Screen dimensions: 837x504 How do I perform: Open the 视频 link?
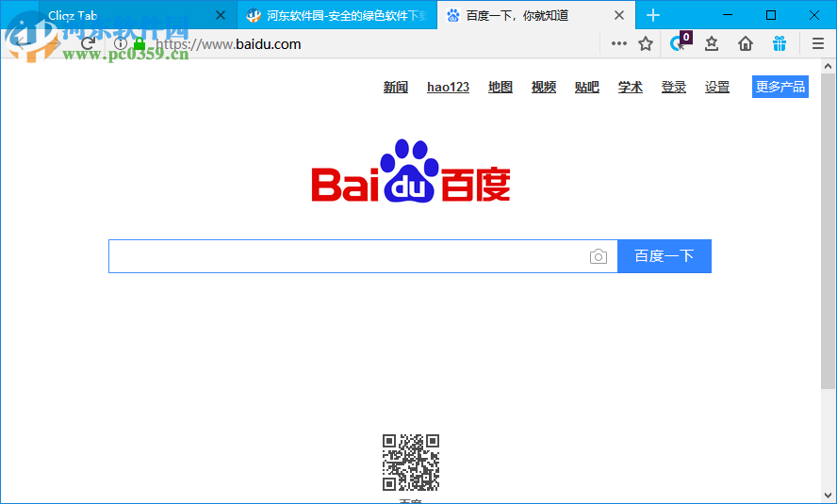[x=544, y=87]
